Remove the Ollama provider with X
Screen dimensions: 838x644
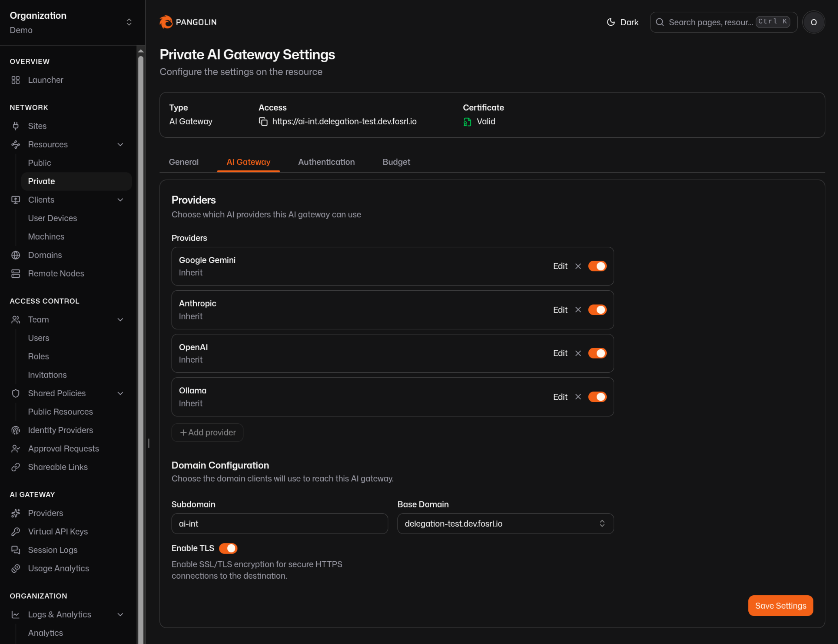(578, 397)
